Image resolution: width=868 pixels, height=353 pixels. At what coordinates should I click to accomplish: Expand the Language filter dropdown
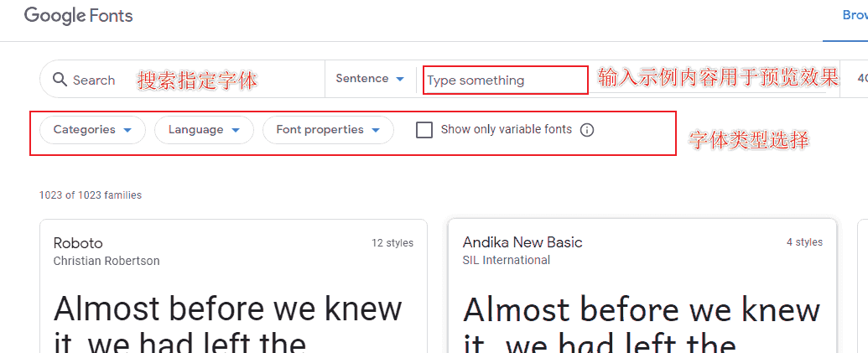[x=204, y=130]
